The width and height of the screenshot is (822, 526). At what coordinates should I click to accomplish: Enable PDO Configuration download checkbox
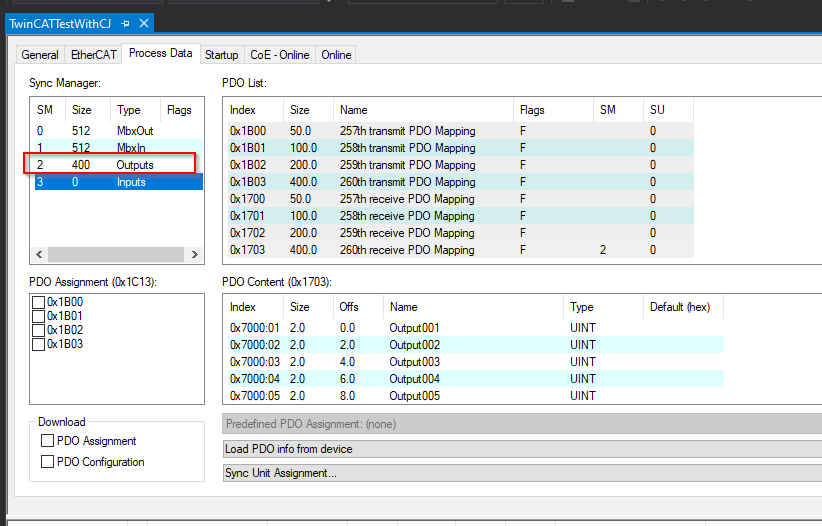click(47, 462)
